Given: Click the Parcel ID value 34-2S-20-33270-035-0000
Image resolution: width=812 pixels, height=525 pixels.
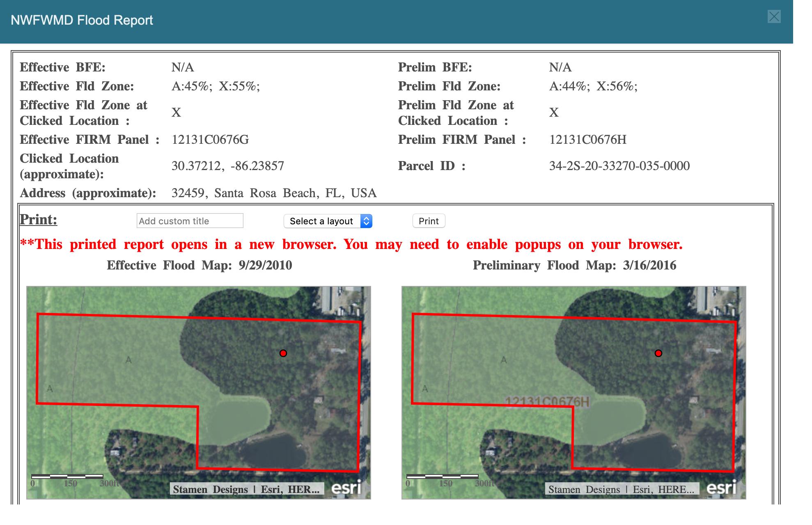Looking at the screenshot, I should click(x=619, y=166).
